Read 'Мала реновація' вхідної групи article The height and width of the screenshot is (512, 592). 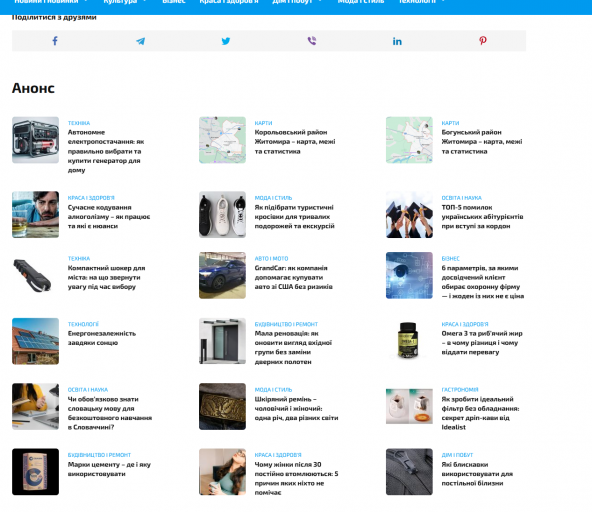point(293,347)
